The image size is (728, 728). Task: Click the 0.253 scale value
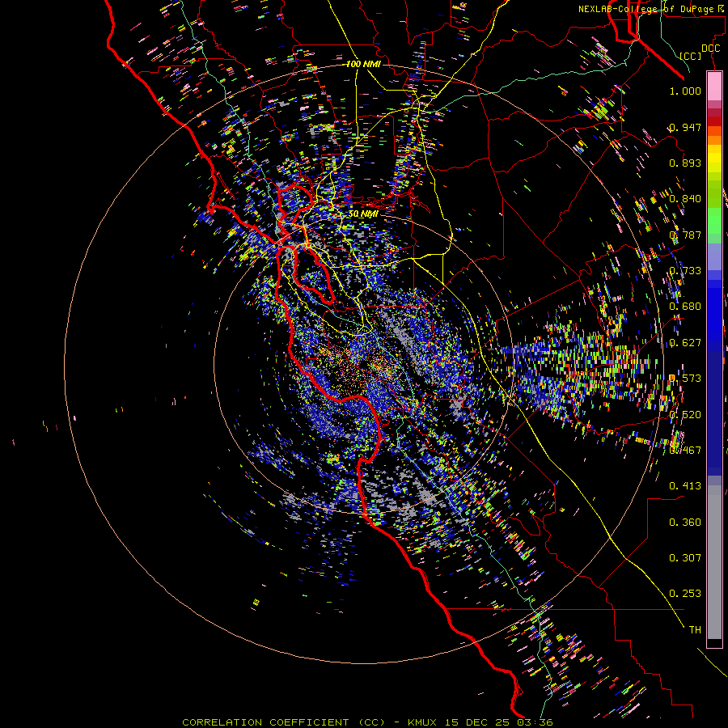tap(685, 594)
